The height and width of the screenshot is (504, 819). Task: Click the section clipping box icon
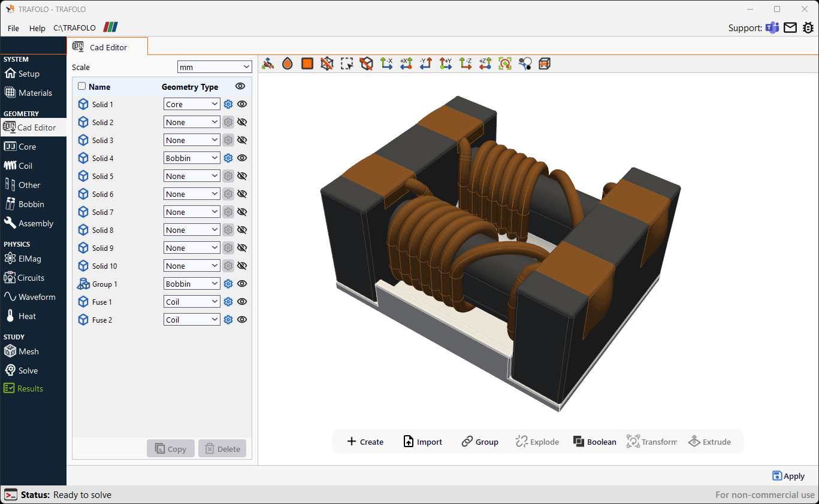click(545, 63)
